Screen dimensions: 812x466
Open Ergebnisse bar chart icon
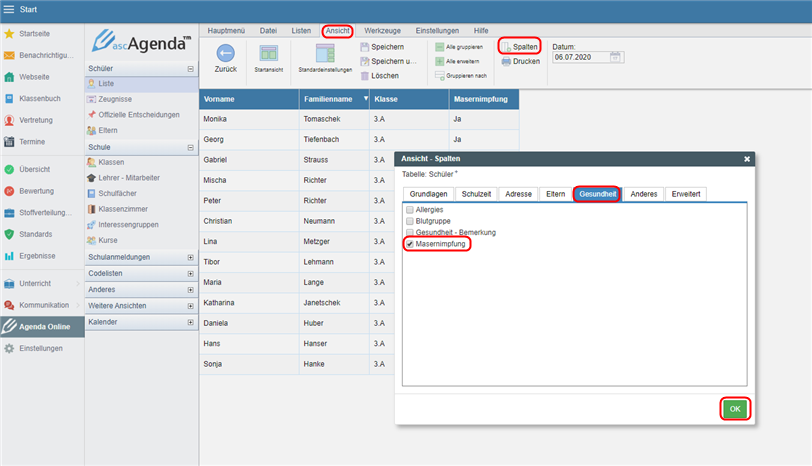click(9, 256)
